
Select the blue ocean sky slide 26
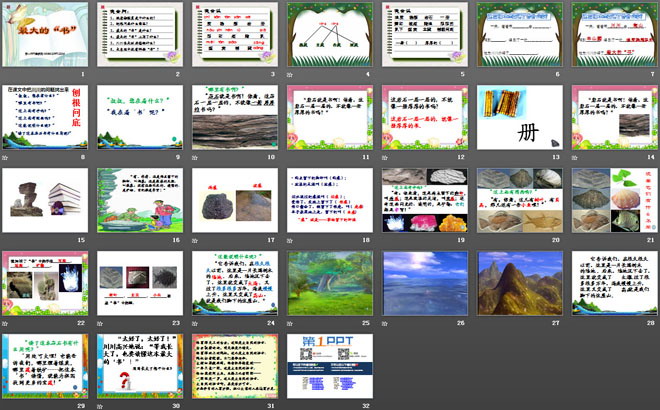pos(423,283)
